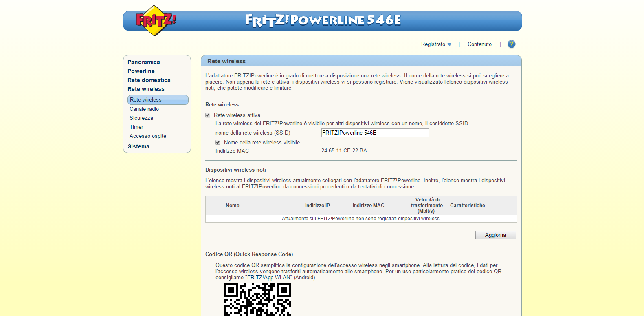Toggle the 'Rete wireless attiva' checkbox
This screenshot has height=316, width=644.
pyautogui.click(x=208, y=115)
